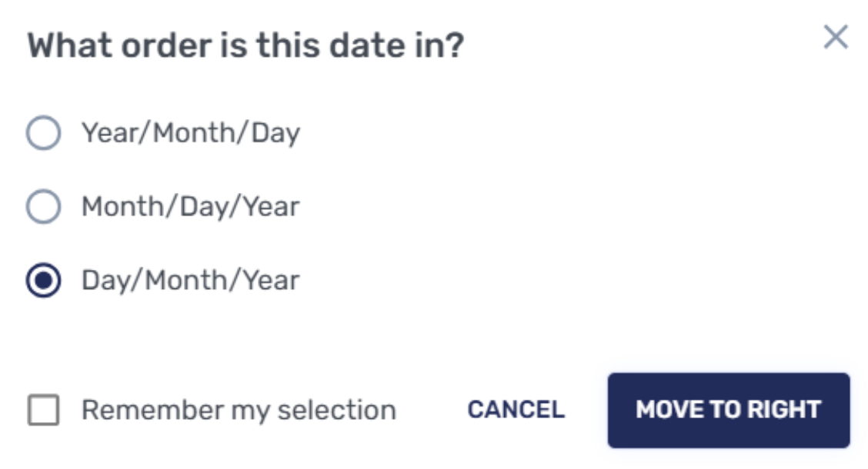
Task: Close the date order dialog with X
Action: pos(835,37)
